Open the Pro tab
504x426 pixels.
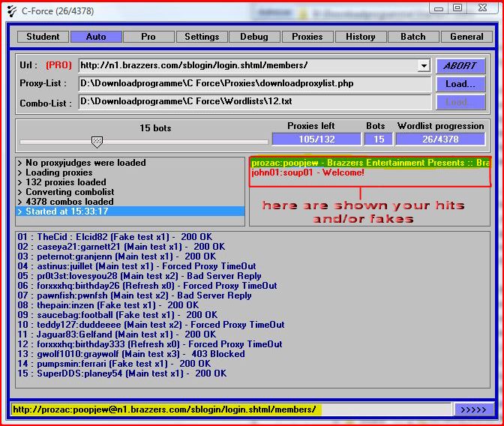coord(148,37)
